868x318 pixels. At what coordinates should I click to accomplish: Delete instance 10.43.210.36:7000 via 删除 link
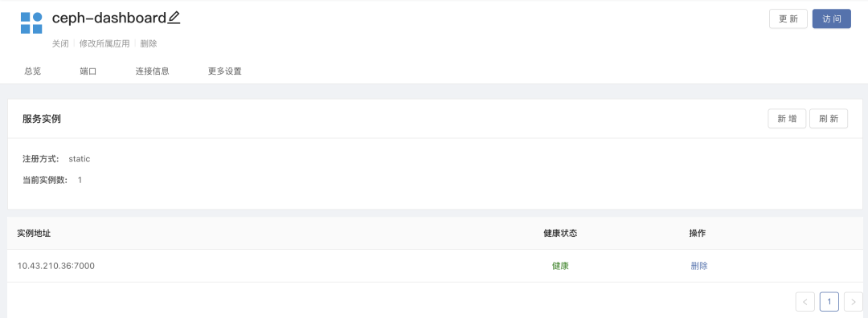[x=699, y=266]
